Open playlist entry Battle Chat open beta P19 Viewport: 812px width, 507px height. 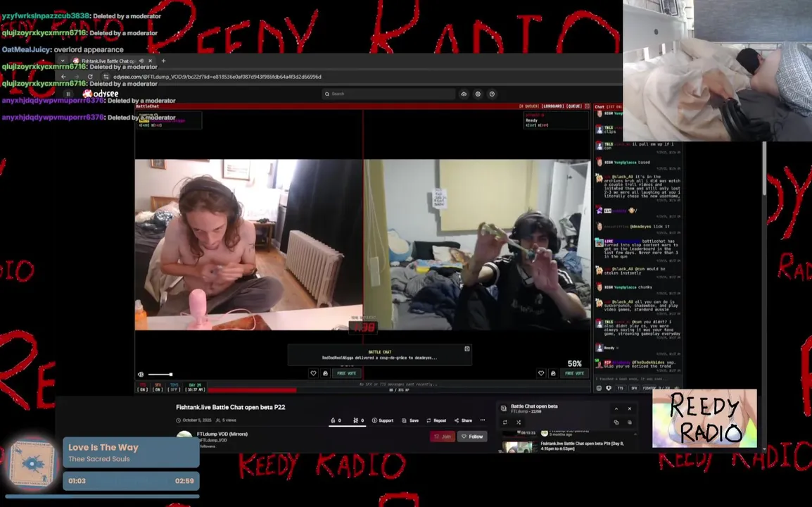tap(566, 446)
